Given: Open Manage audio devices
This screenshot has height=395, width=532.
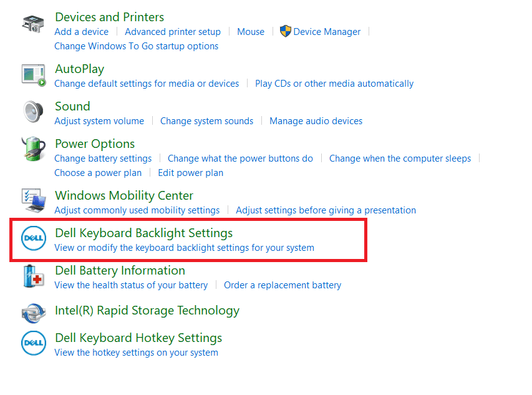Looking at the screenshot, I should [316, 121].
